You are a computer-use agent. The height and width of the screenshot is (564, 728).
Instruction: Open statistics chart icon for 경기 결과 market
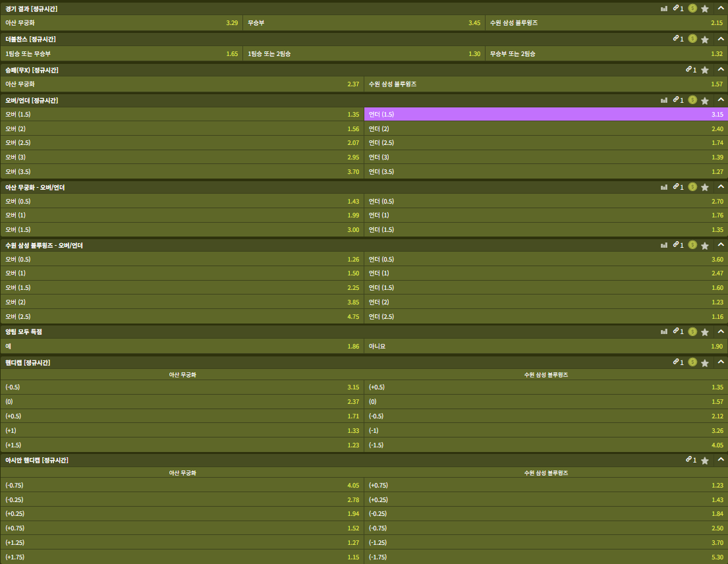click(x=664, y=9)
